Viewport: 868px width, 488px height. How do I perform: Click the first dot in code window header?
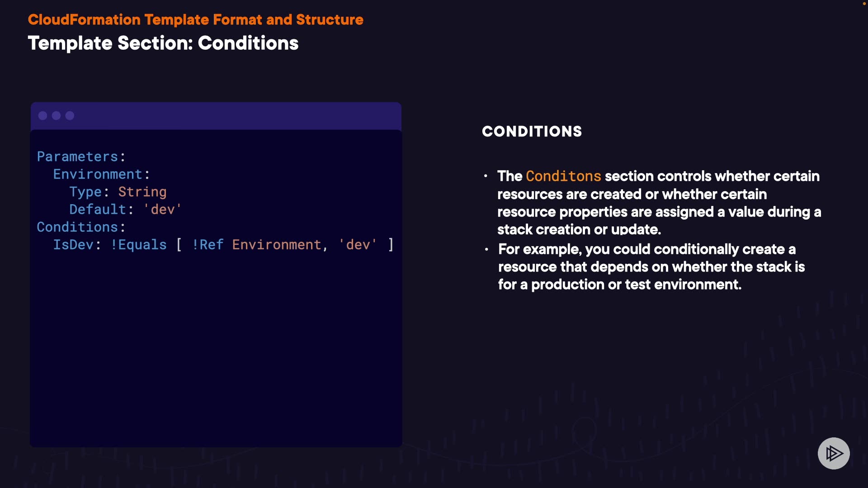pos(43,116)
